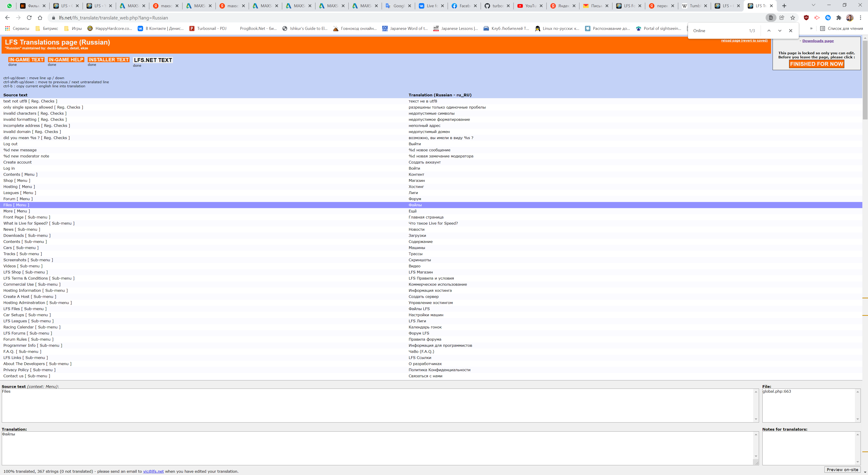Open the Extensions puzzle-piece menu
Image resolution: width=868 pixels, height=475 pixels.
click(x=839, y=18)
